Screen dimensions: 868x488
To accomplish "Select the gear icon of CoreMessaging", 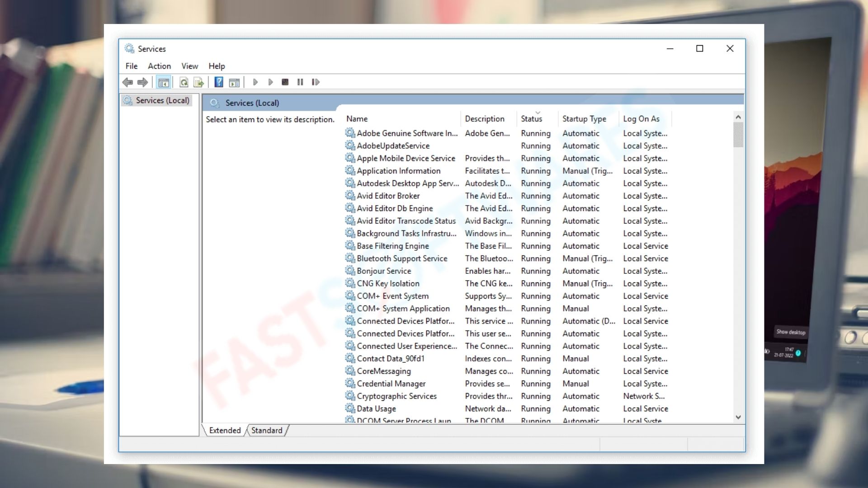I will 350,371.
